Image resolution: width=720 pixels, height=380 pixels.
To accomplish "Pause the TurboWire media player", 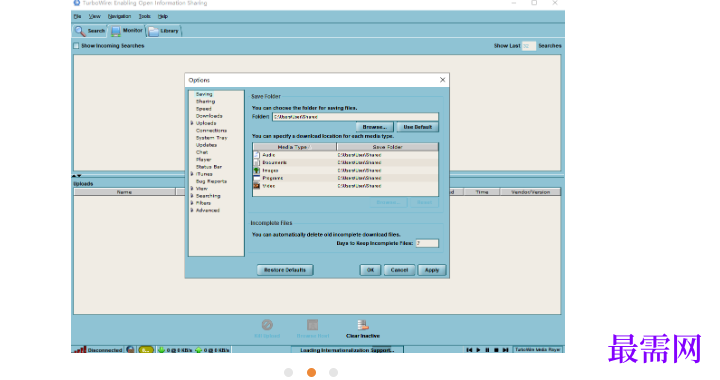I will point(487,350).
